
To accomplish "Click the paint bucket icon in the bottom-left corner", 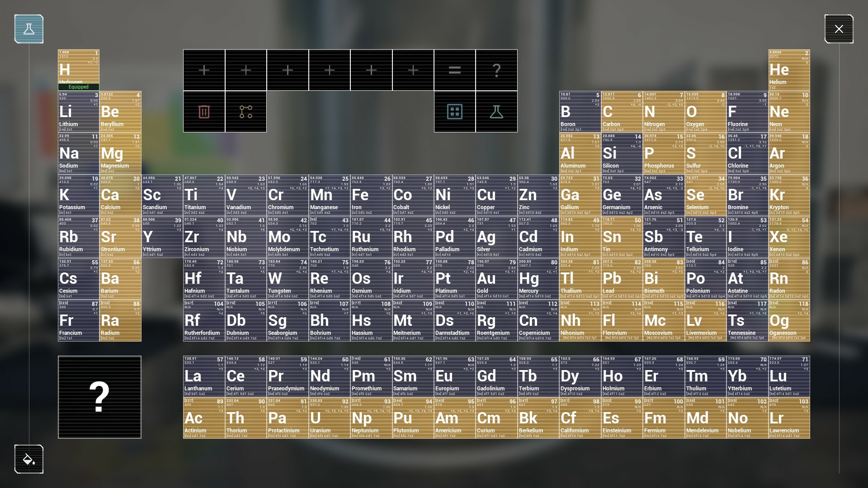I will pos(29,459).
